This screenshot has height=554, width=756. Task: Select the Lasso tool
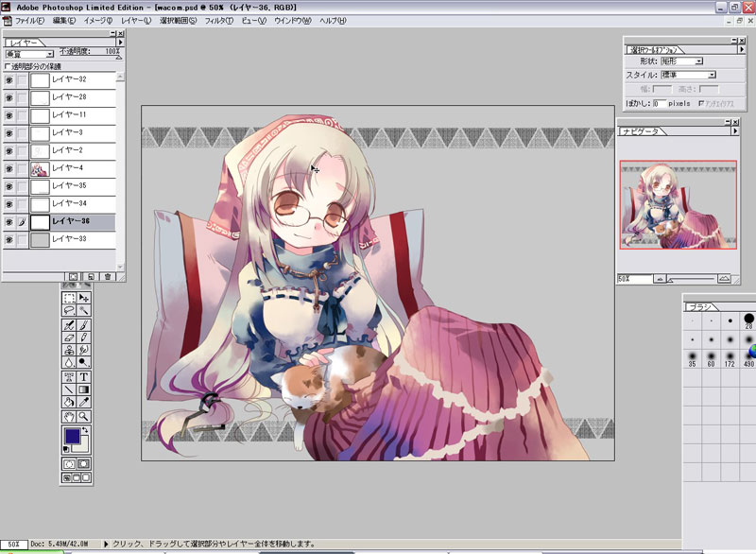[69, 310]
